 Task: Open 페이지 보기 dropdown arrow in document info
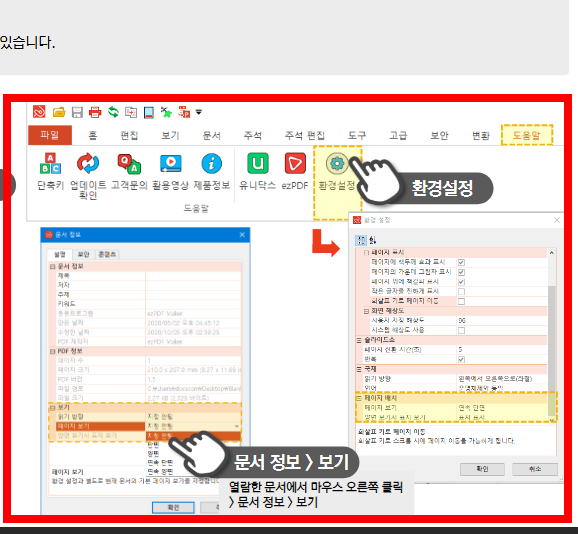tap(237, 426)
